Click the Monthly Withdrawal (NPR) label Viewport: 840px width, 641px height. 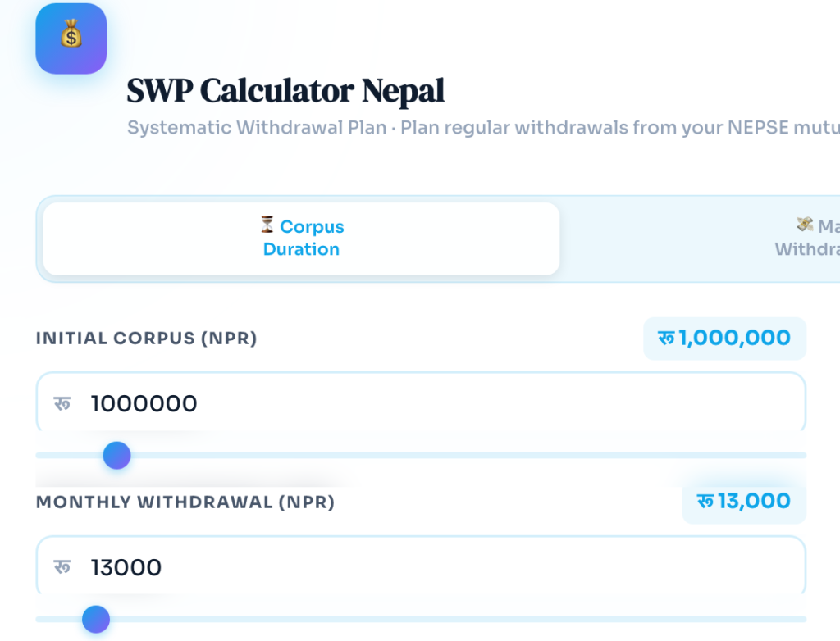[185, 502]
